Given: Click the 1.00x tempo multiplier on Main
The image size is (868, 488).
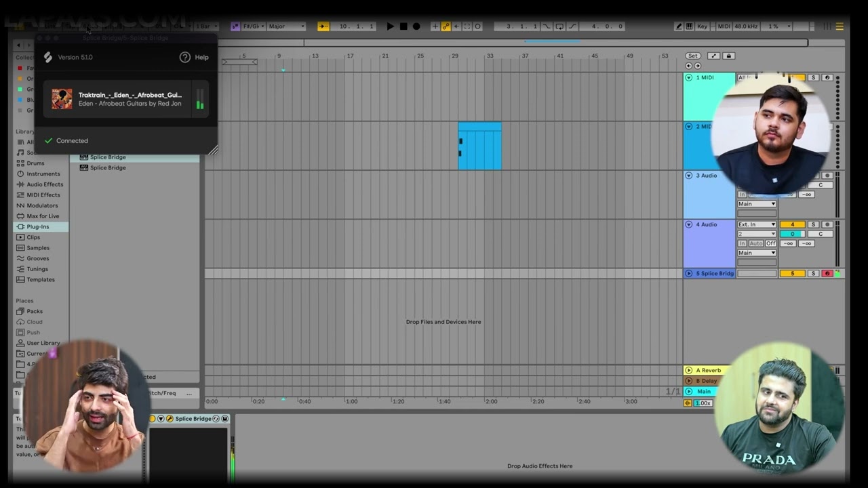Looking at the screenshot, I should pyautogui.click(x=703, y=403).
